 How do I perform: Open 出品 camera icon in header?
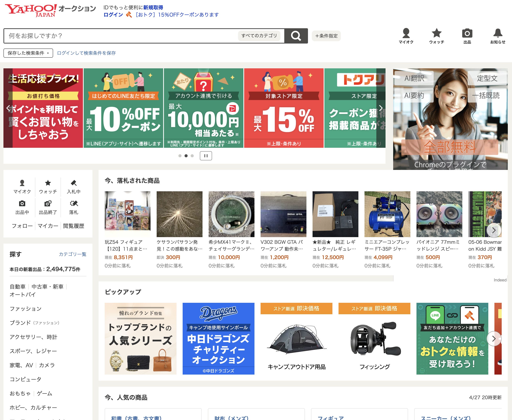[x=467, y=36]
